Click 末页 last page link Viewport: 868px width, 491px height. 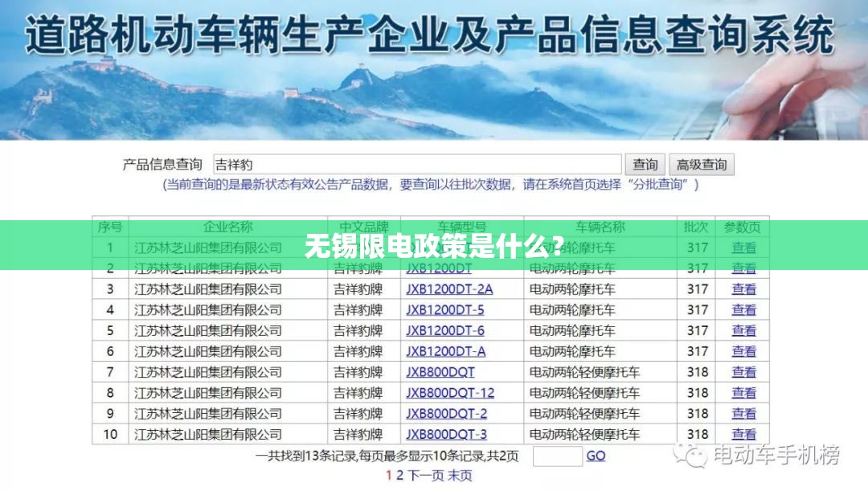[x=460, y=476]
